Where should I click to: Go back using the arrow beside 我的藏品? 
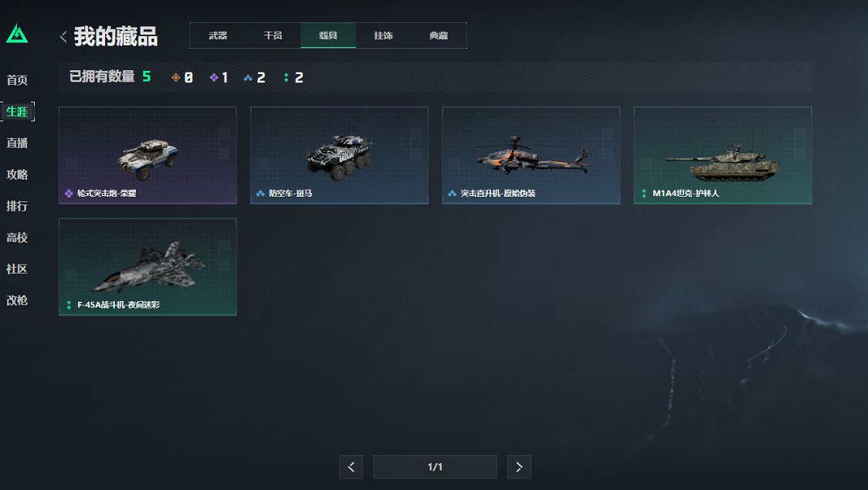pyautogui.click(x=63, y=36)
